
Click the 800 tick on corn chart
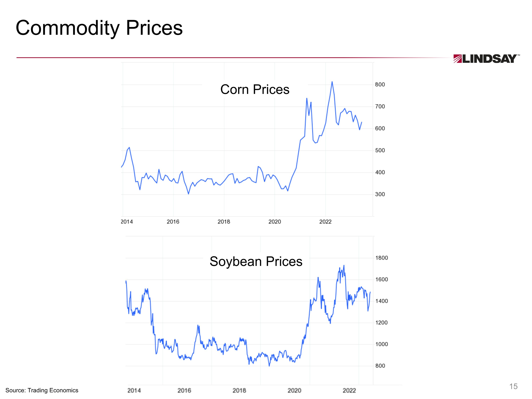380,85
